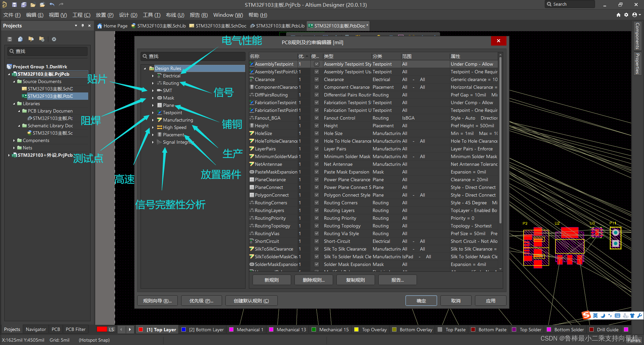The width and height of the screenshot is (644, 345).
Task: Toggle enabled checkbox for Fanout_BGA rule
Action: coord(316,118)
